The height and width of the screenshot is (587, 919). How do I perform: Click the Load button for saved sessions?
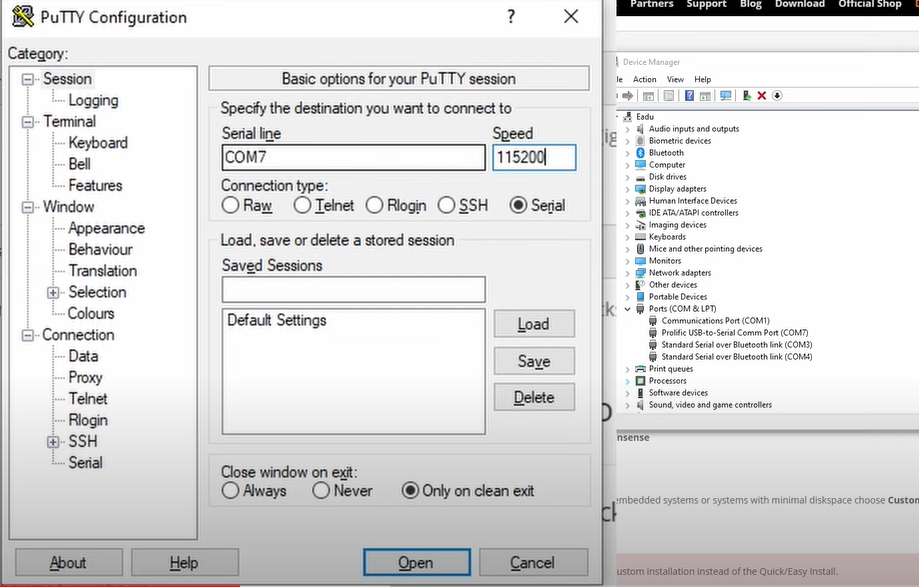[534, 324]
